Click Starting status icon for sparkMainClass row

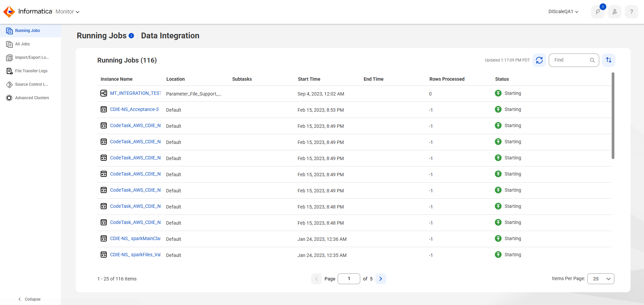pos(498,238)
